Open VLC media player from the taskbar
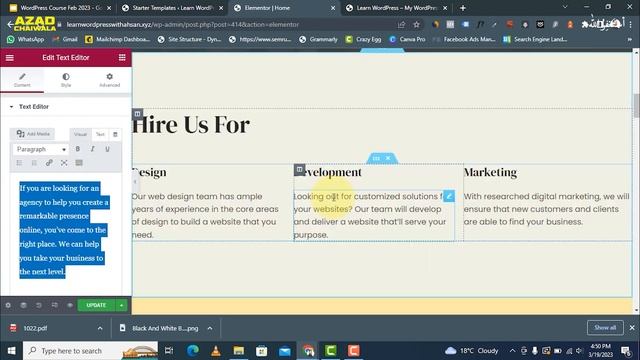 (x=216, y=351)
